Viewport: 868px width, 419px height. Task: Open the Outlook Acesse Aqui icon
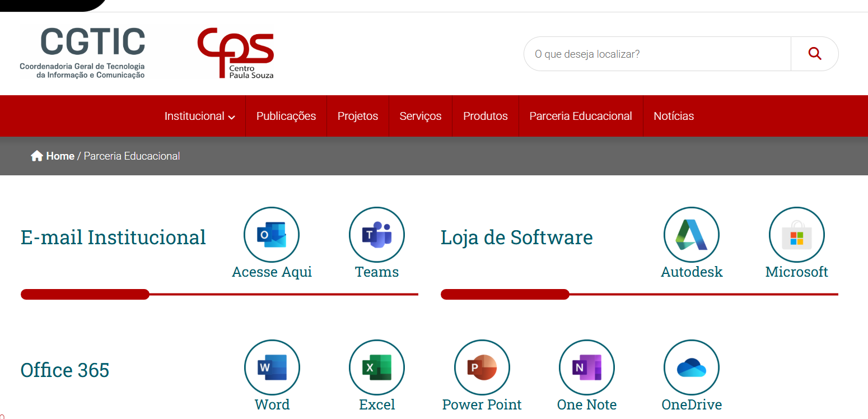pyautogui.click(x=272, y=235)
